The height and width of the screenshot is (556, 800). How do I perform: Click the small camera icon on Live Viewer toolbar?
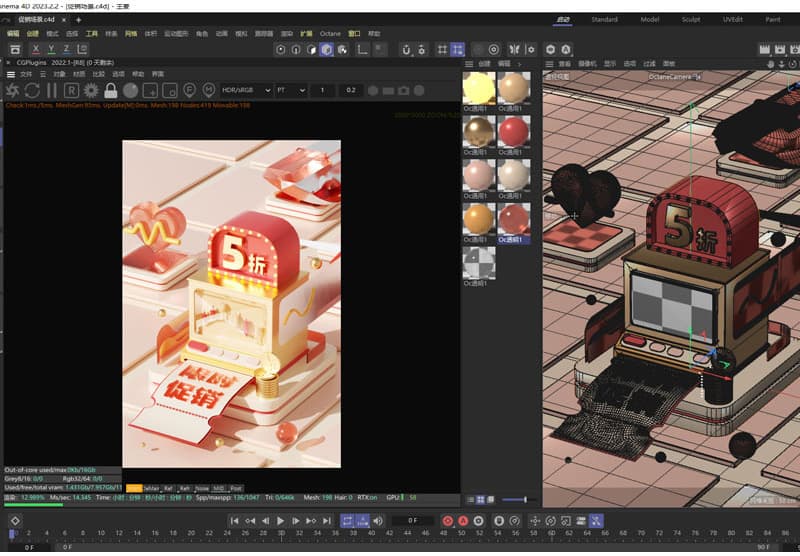[x=404, y=91]
